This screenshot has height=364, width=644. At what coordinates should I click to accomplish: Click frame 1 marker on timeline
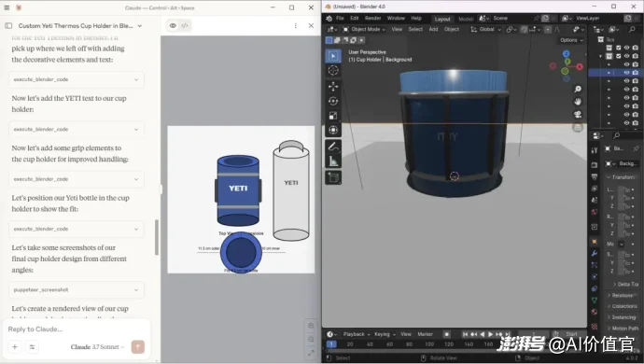[x=331, y=343]
